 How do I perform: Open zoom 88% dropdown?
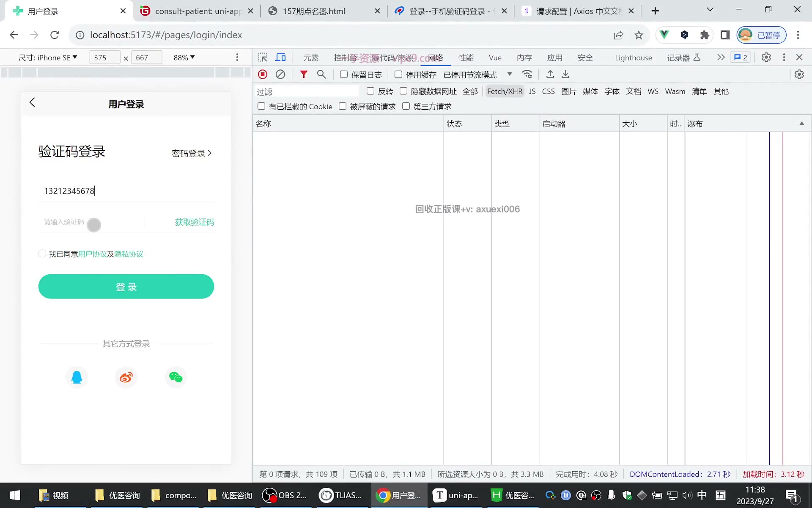coord(184,58)
